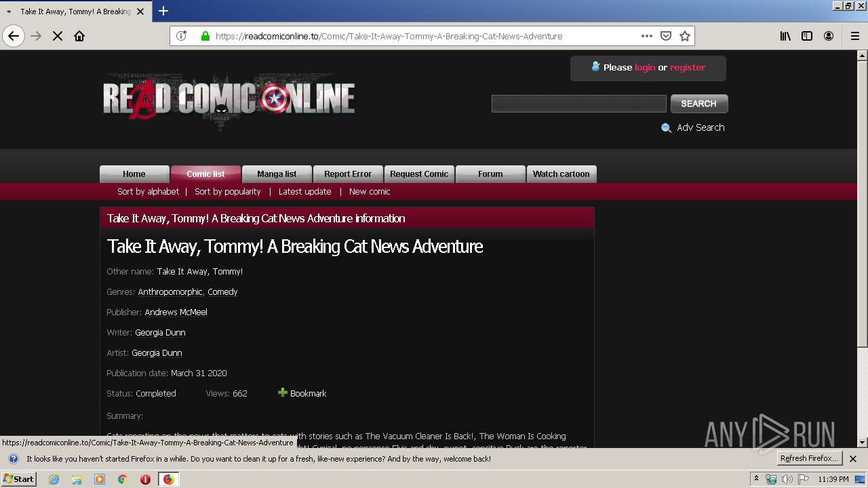Open the Home tab
Image resolution: width=868 pixels, height=488 pixels.
(134, 174)
